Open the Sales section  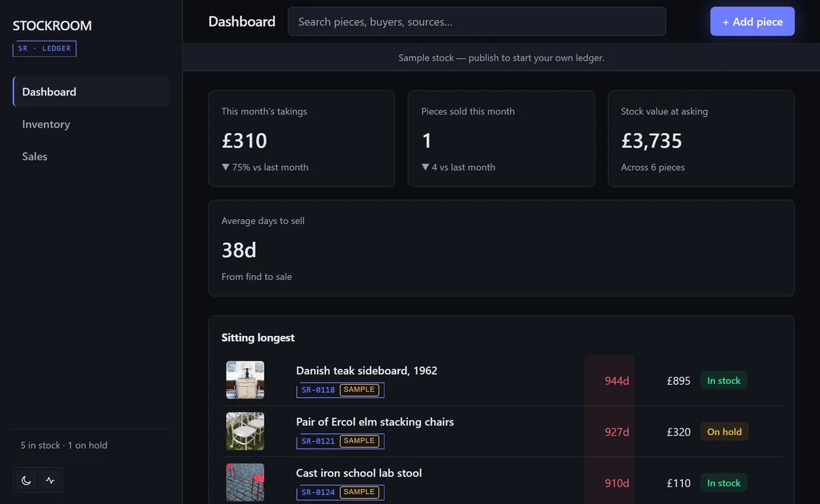point(91,156)
